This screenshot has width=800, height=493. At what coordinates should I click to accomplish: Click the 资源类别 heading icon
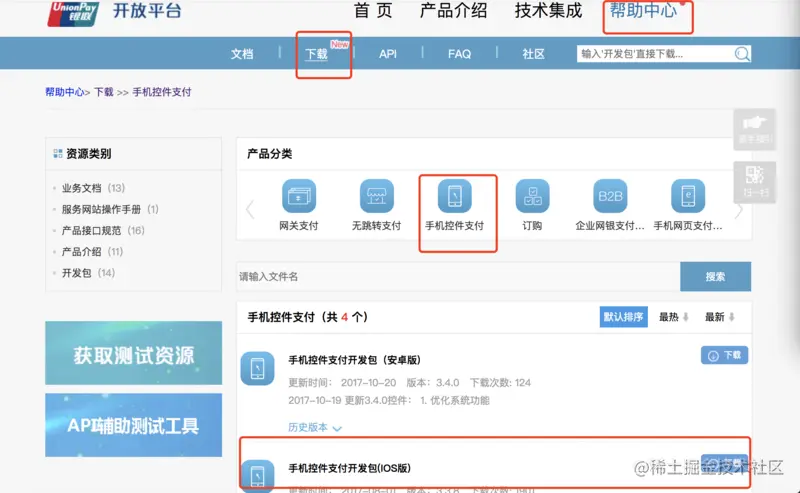coord(58,154)
